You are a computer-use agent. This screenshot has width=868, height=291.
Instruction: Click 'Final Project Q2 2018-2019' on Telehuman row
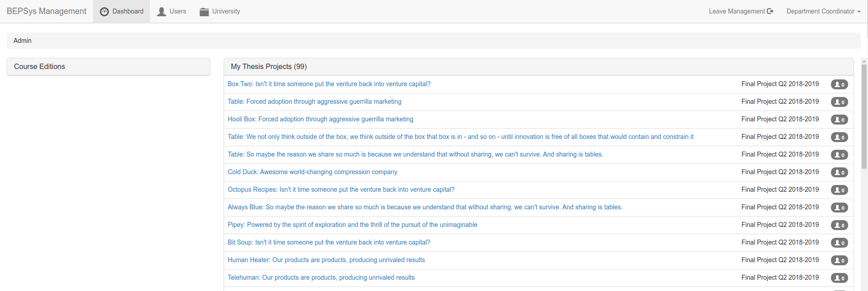pyautogui.click(x=780, y=277)
